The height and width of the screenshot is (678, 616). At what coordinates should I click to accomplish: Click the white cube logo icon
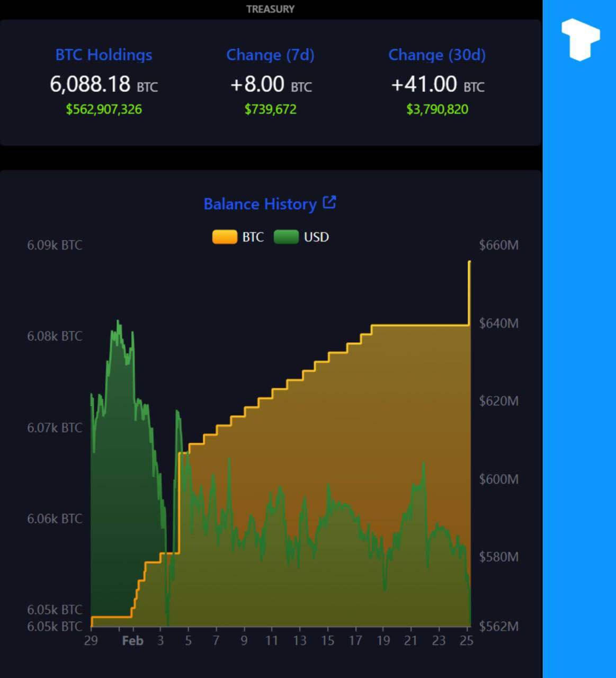[580, 39]
